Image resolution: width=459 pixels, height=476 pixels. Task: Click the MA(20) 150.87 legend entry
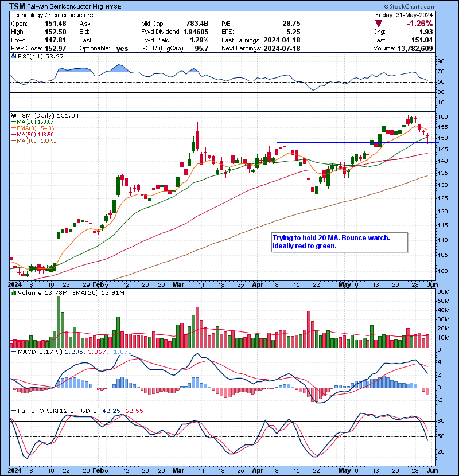click(32, 122)
